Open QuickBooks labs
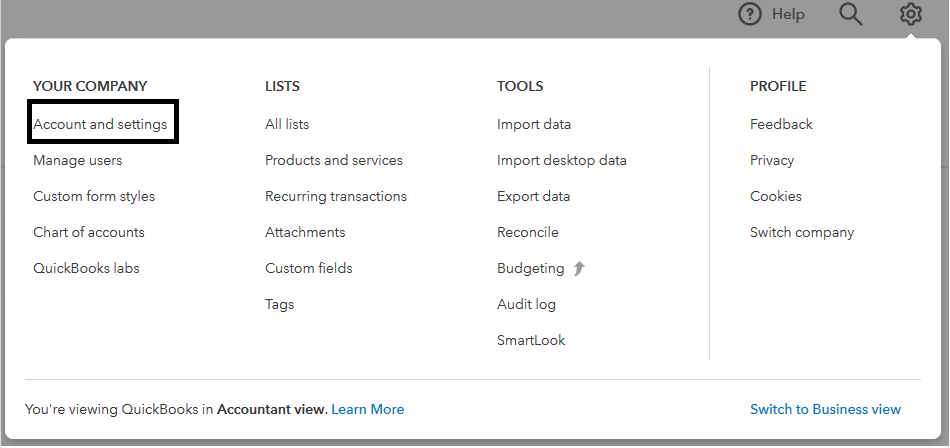This screenshot has height=448, width=950. tap(86, 268)
